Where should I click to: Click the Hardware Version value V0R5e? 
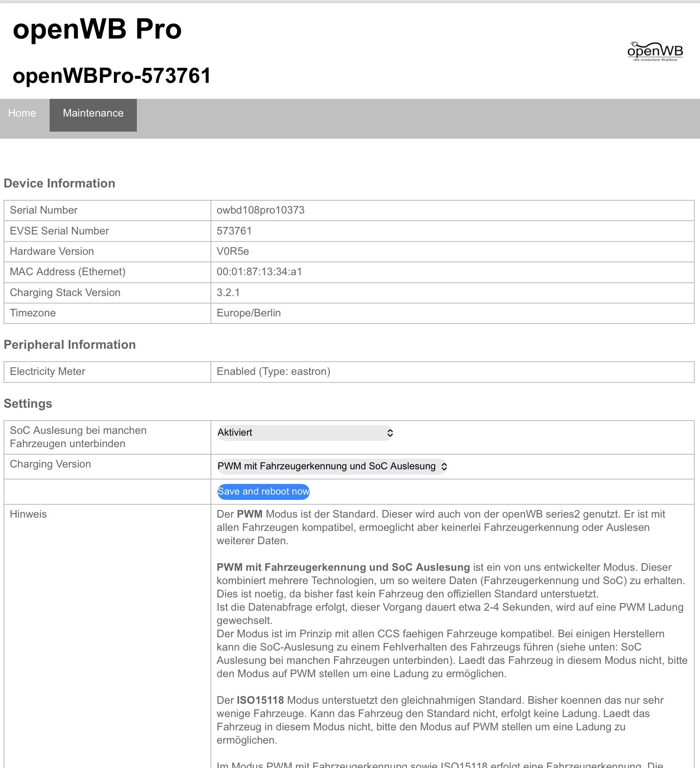pyautogui.click(x=233, y=251)
